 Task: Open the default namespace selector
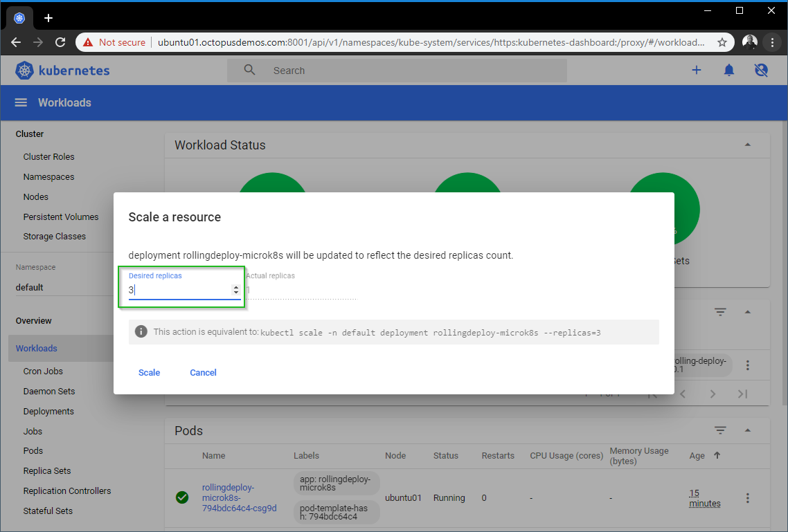coord(55,287)
